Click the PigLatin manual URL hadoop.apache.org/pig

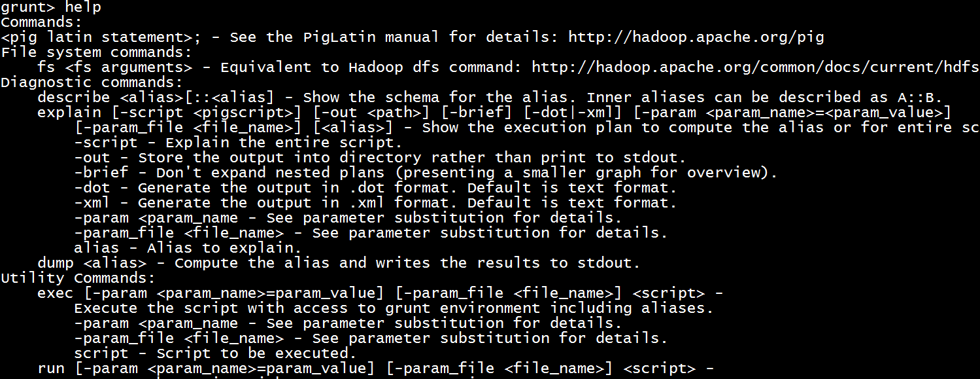(x=696, y=37)
